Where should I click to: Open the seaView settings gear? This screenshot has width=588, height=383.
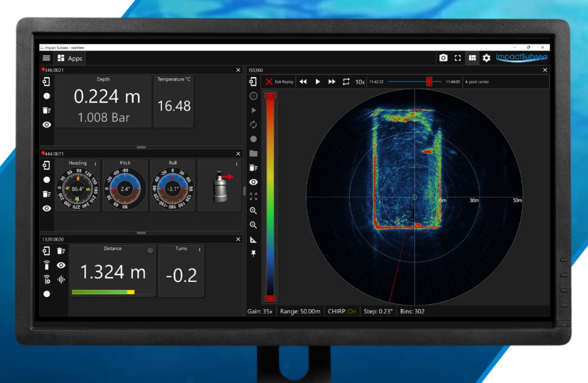pyautogui.click(x=487, y=58)
